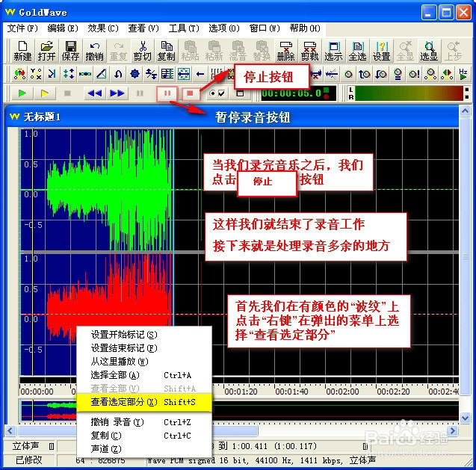Open the 帮助(H) menu
Viewport: 476px width, 470px height.
pos(304,28)
